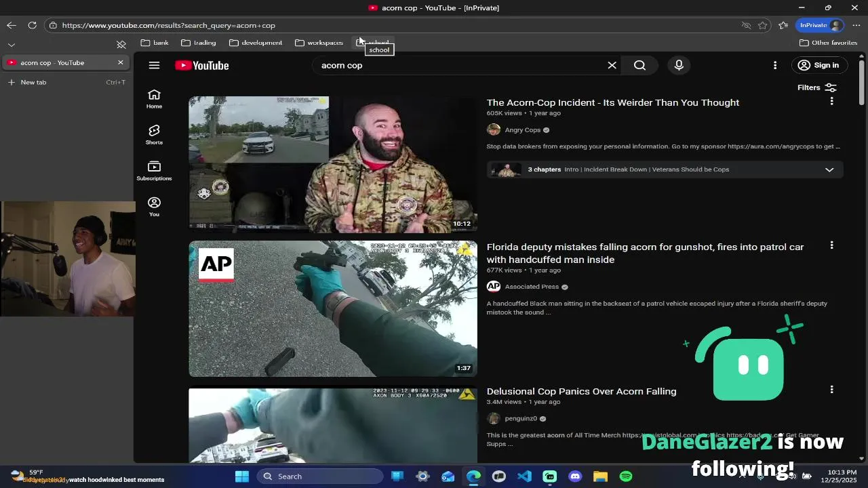Click the Sign in button
The height and width of the screenshot is (488, 868).
(x=818, y=65)
